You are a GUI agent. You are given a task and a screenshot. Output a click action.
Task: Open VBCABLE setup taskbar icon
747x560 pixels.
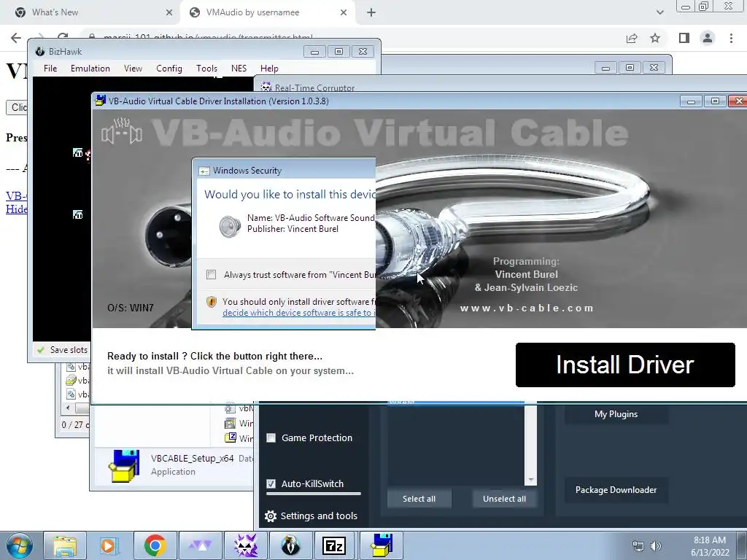[381, 545]
